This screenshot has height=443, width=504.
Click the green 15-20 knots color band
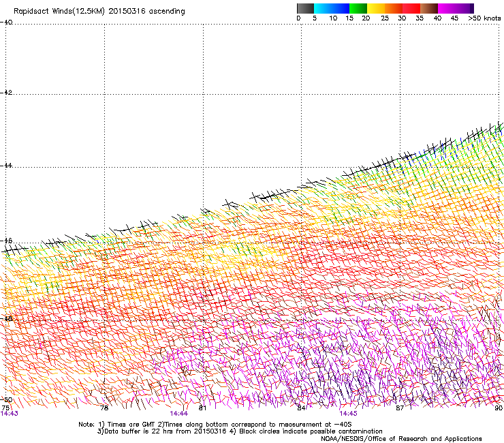(x=358, y=8)
